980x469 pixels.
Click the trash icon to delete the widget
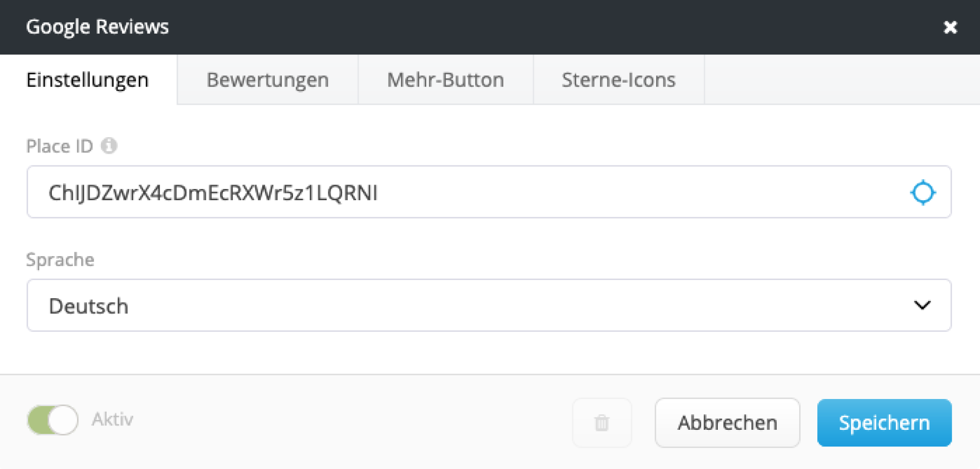tap(602, 422)
